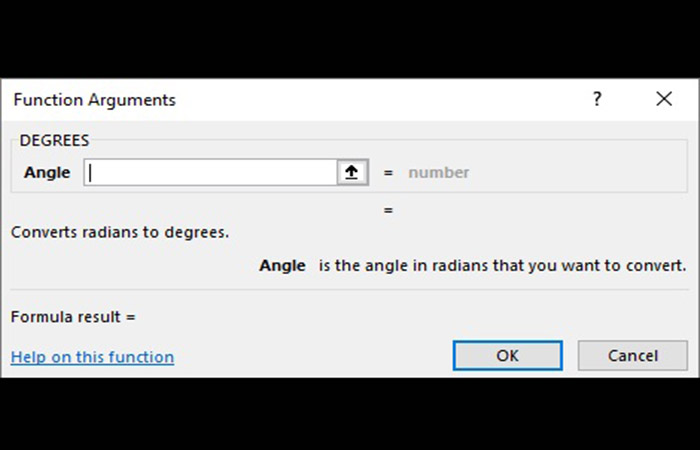The height and width of the screenshot is (450, 700).
Task: Click the collapse dialog arrow button
Action: pos(351,172)
